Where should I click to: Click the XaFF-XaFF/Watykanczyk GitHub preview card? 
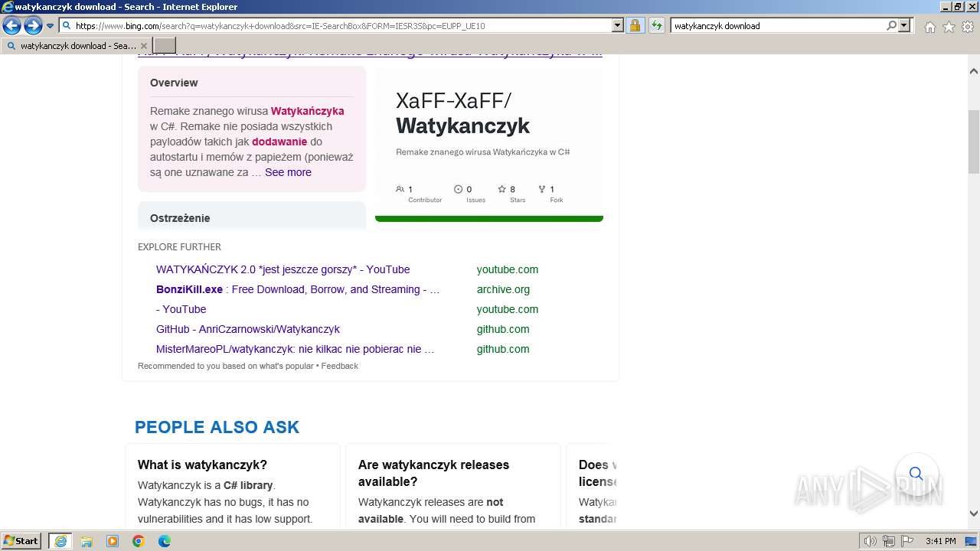click(489, 144)
